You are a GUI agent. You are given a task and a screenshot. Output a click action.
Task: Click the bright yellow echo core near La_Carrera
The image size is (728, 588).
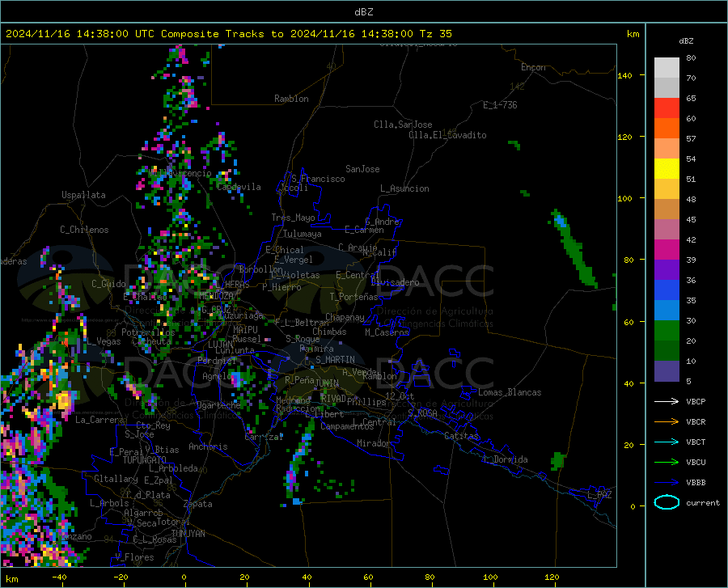tap(63, 400)
